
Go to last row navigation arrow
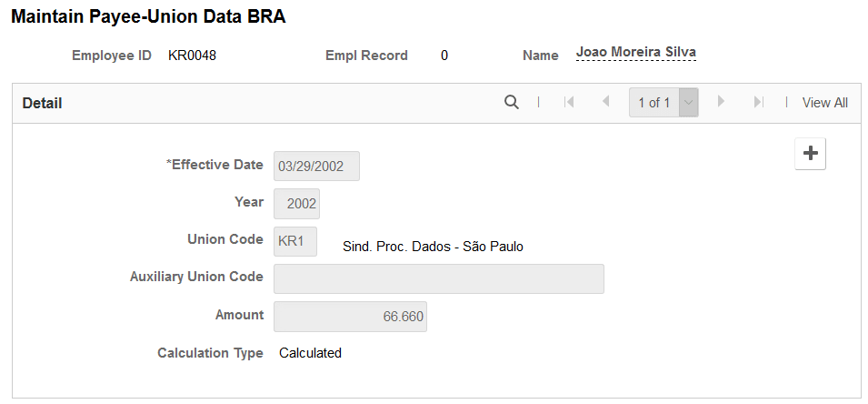pos(759,102)
